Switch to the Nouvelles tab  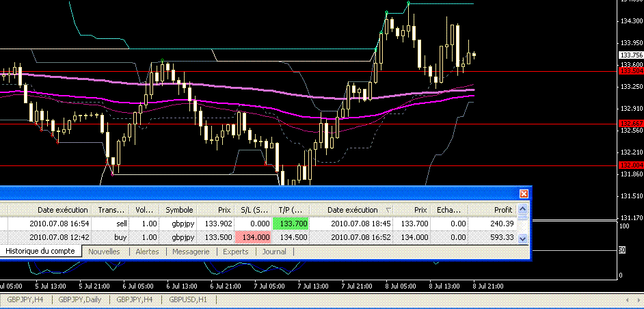(x=104, y=252)
